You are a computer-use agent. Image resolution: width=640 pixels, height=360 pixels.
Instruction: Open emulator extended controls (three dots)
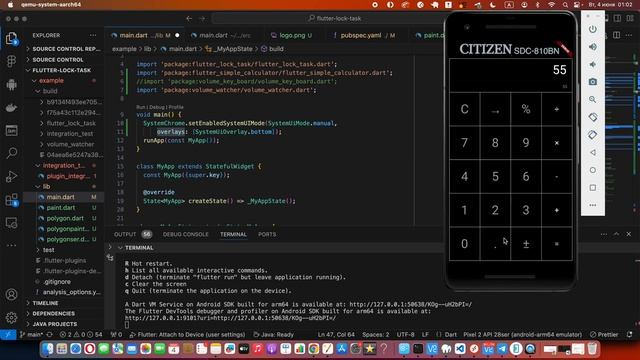[x=593, y=205]
